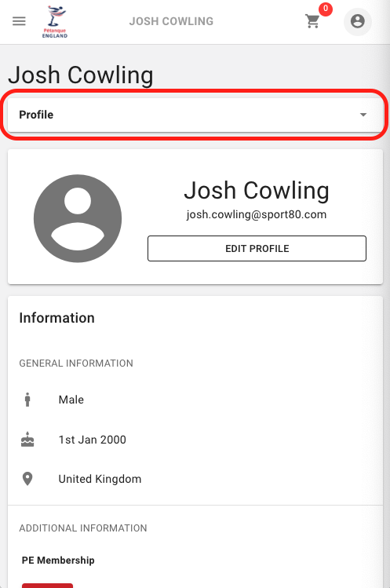Screen dimensions: 390x588
Task: Click the Josh Cowling page heading
Action: point(81,75)
